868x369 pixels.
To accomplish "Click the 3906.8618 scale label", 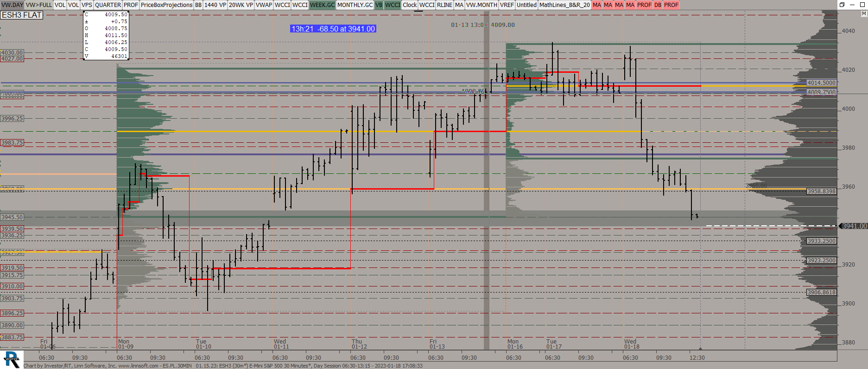I will 822,293.
